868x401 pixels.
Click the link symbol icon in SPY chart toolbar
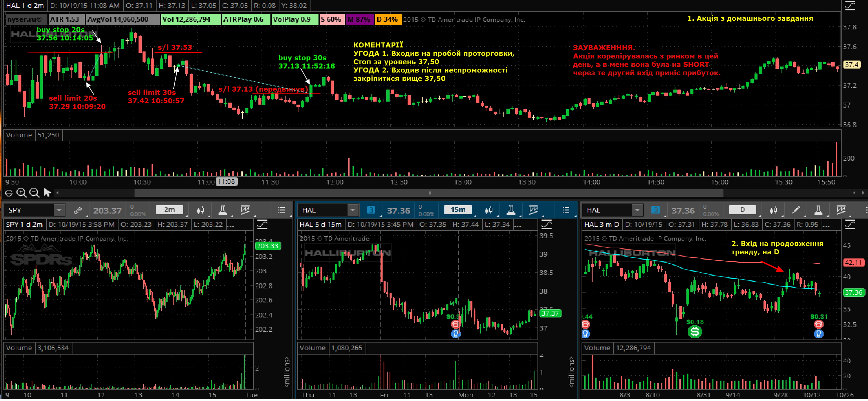click(x=78, y=211)
